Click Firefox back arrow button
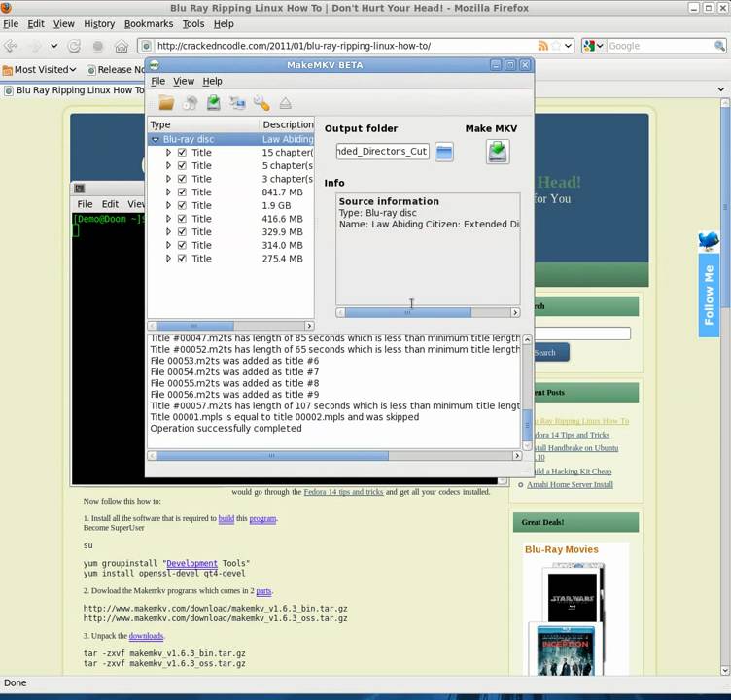Image resolution: width=731 pixels, height=700 pixels. (11, 46)
